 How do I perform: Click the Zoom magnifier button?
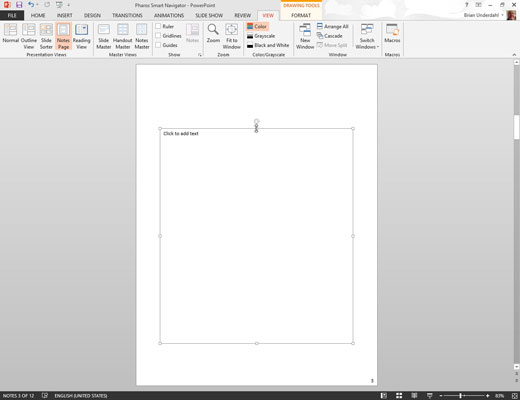(x=213, y=33)
